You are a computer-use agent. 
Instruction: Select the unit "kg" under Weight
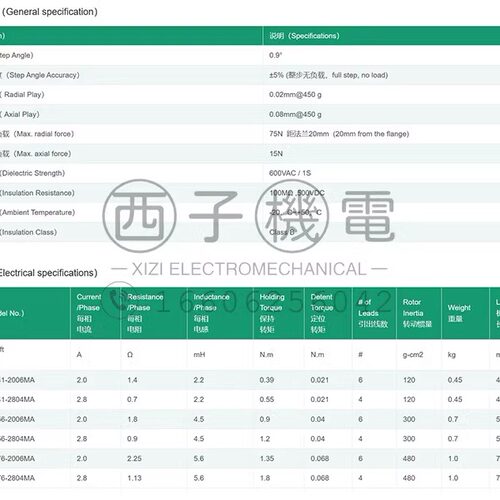pos(452,355)
